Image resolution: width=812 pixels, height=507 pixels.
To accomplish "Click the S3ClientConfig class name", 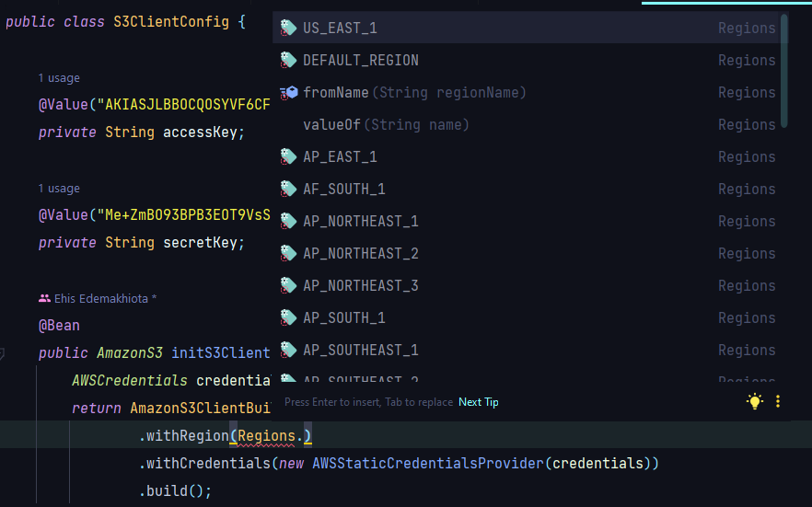I will pos(171,22).
